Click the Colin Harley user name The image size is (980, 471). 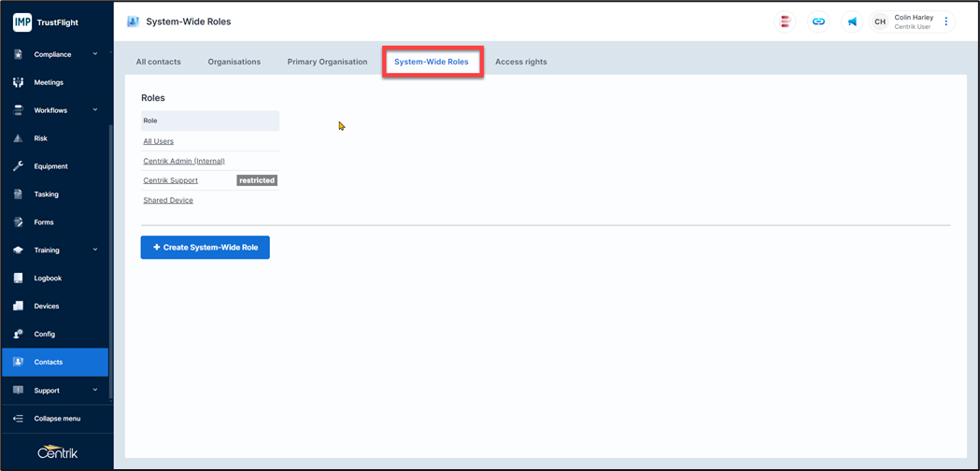[x=914, y=18]
